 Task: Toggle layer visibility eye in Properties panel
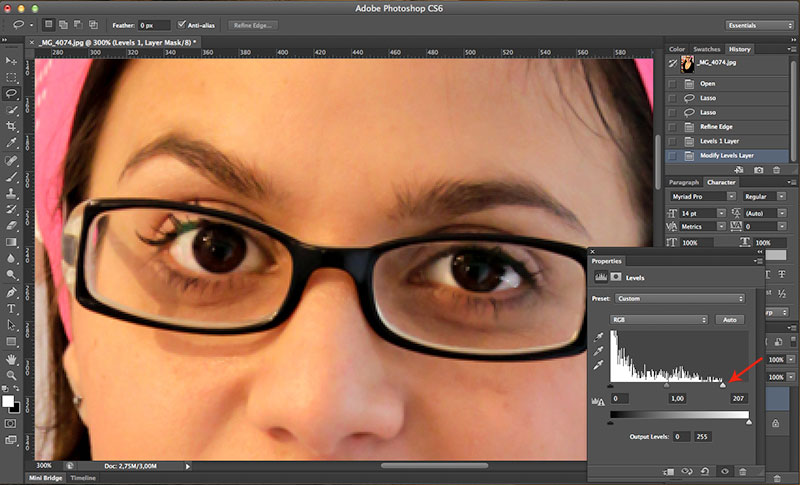tap(723, 471)
